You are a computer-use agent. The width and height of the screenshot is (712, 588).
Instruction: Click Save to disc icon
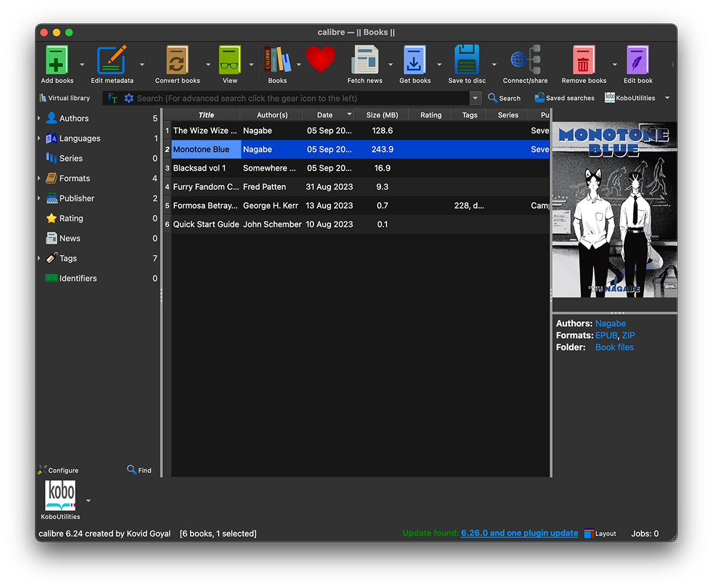(x=467, y=60)
